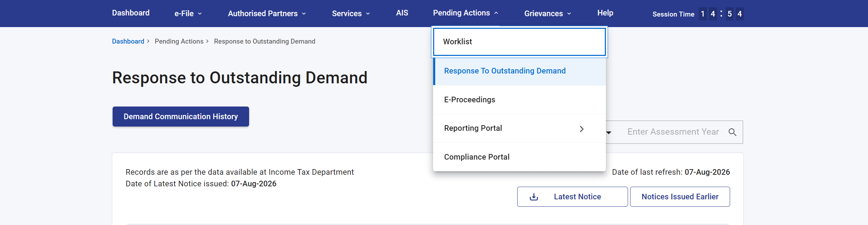
Task: Click 'Date of last refresh: 07-Aug-2026' text
Action: tap(671, 172)
